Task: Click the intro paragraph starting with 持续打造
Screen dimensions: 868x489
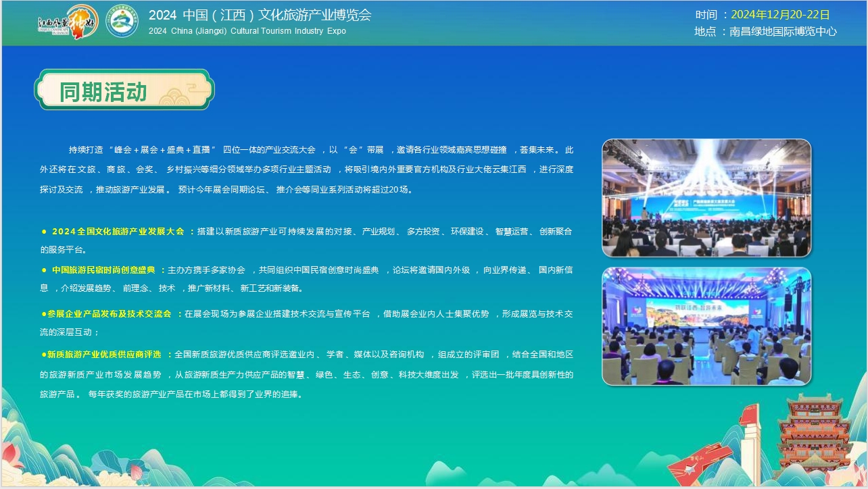Action: [306, 170]
